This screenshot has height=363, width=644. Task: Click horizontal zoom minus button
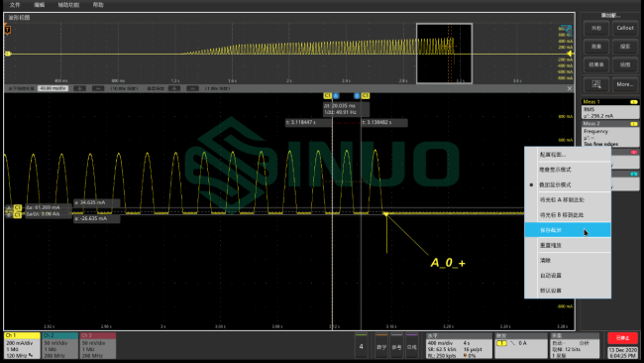coord(98,88)
